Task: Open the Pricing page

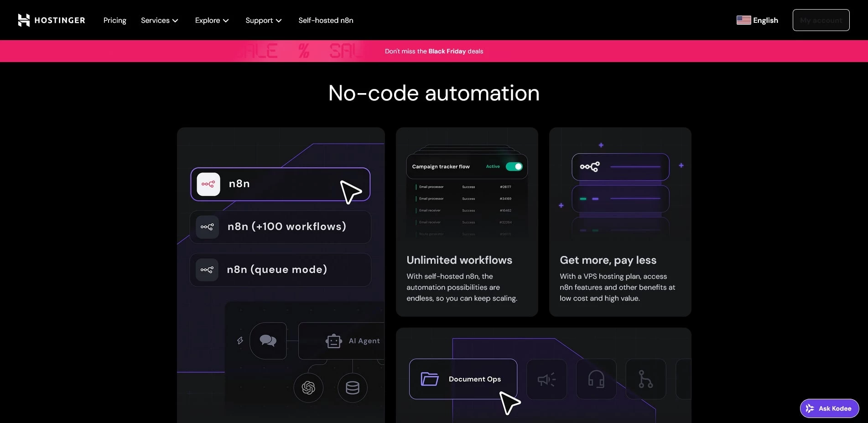Action: click(x=114, y=20)
